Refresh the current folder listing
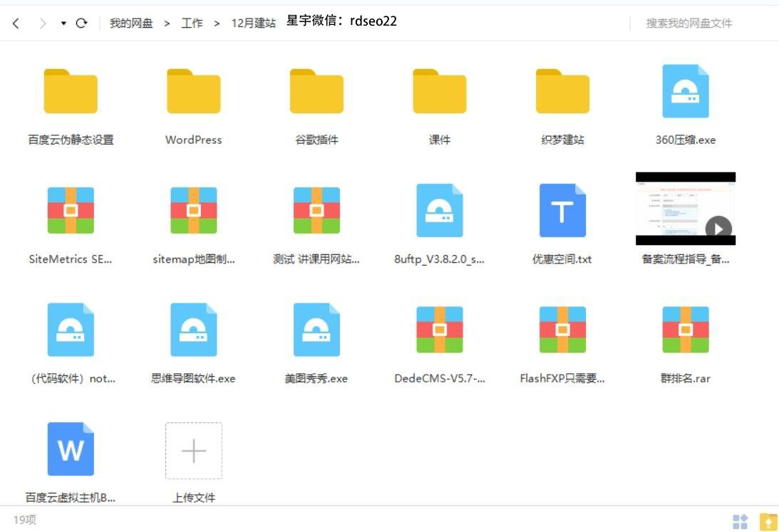This screenshot has width=779, height=532. [x=81, y=23]
